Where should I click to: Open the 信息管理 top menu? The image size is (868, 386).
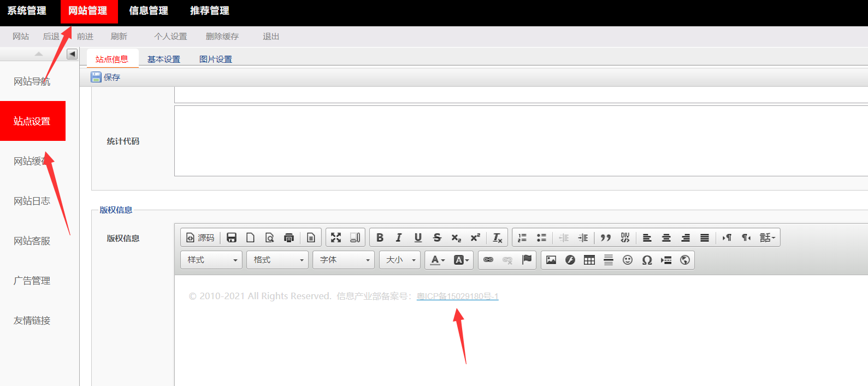[x=149, y=11]
